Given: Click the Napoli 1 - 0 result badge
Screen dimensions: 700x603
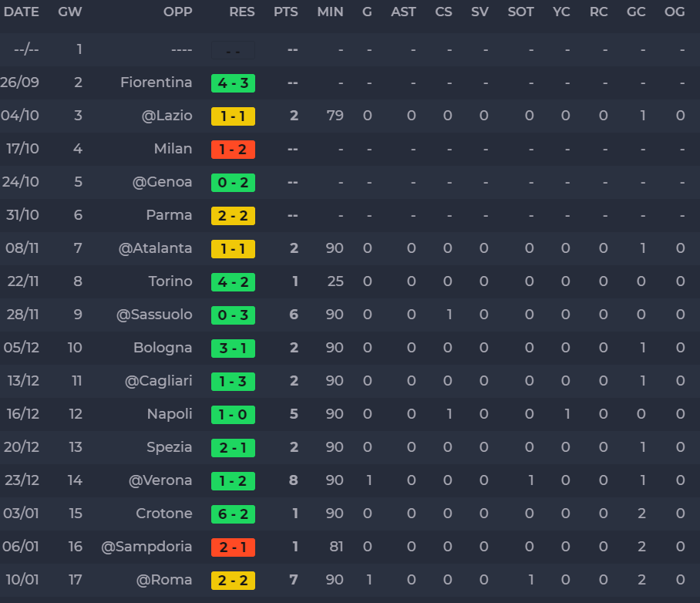Looking at the screenshot, I should [233, 415].
